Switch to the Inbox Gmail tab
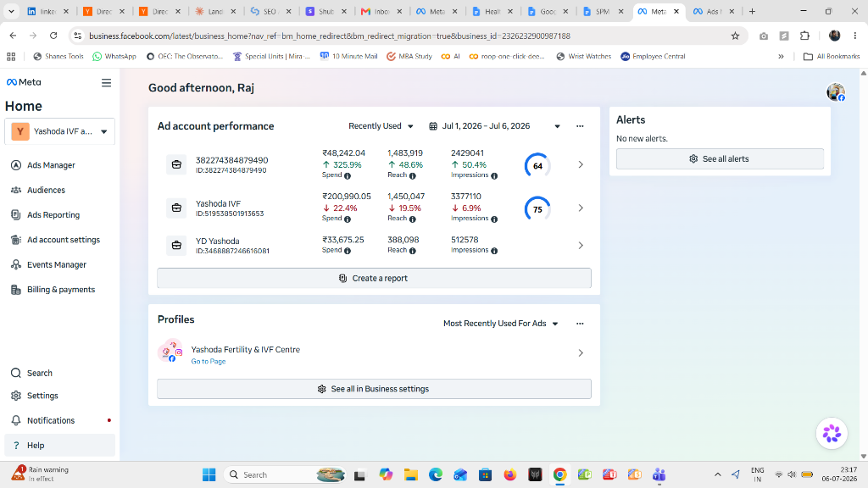The width and height of the screenshot is (868, 488). 381,11
